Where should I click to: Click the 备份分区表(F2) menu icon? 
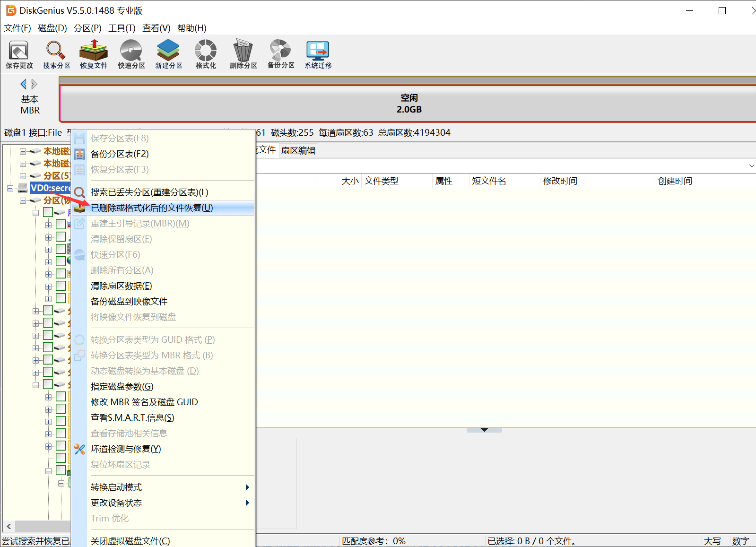click(79, 154)
